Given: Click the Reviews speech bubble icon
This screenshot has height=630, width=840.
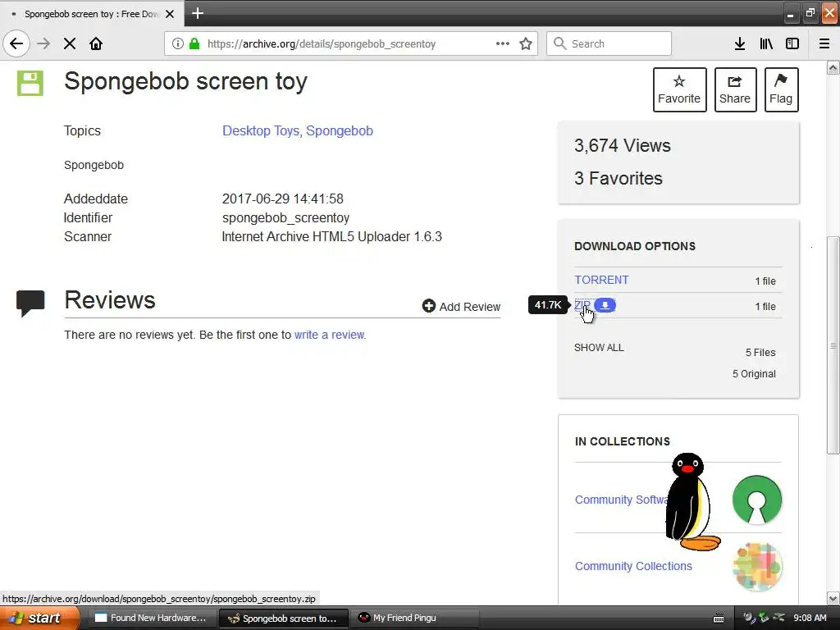Looking at the screenshot, I should point(30,303).
